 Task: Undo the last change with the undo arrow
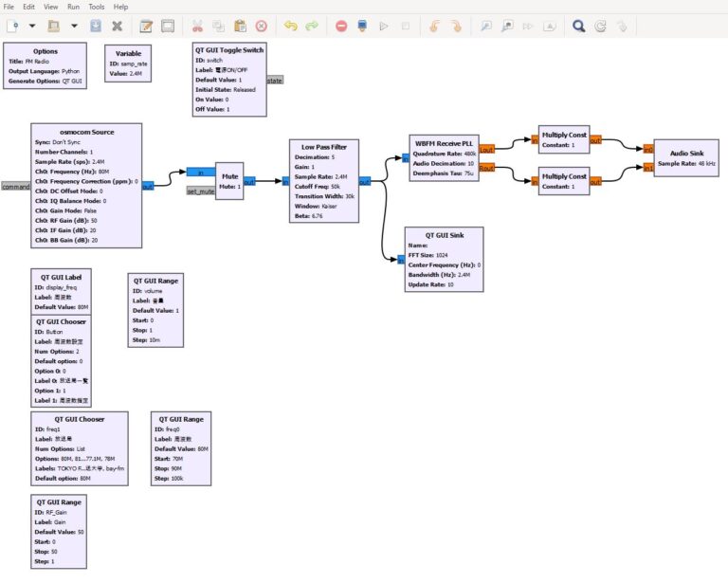pos(290,26)
